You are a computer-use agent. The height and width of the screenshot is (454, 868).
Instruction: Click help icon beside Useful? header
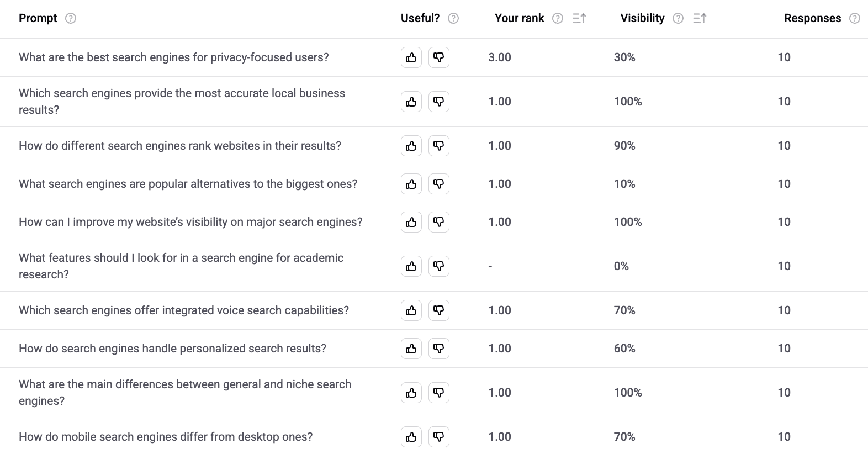(x=453, y=18)
